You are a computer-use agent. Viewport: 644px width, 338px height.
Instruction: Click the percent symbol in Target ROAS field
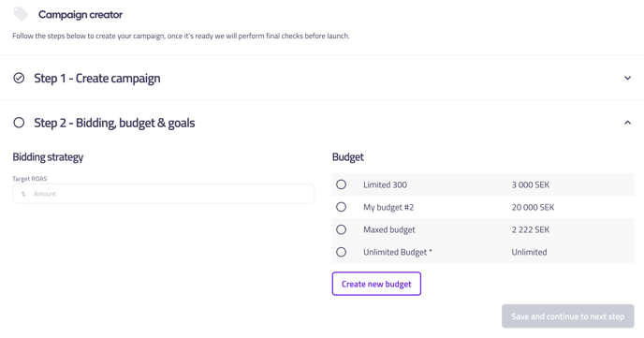23,194
